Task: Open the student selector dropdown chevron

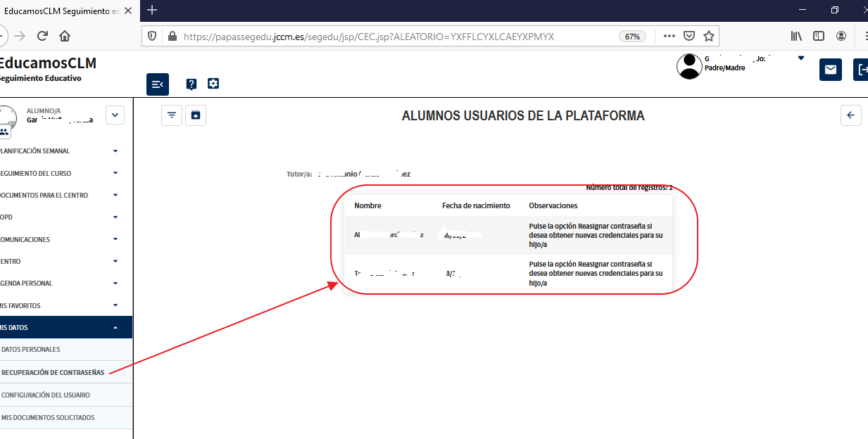Action: pyautogui.click(x=115, y=115)
